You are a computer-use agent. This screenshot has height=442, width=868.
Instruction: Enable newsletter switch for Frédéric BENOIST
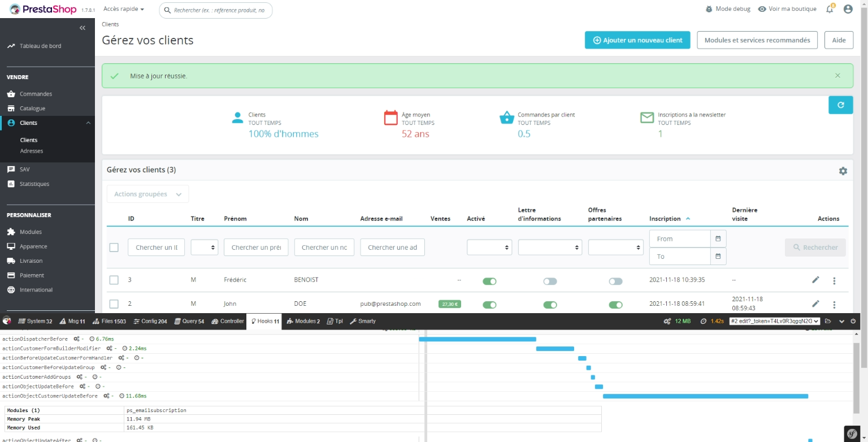550,281
